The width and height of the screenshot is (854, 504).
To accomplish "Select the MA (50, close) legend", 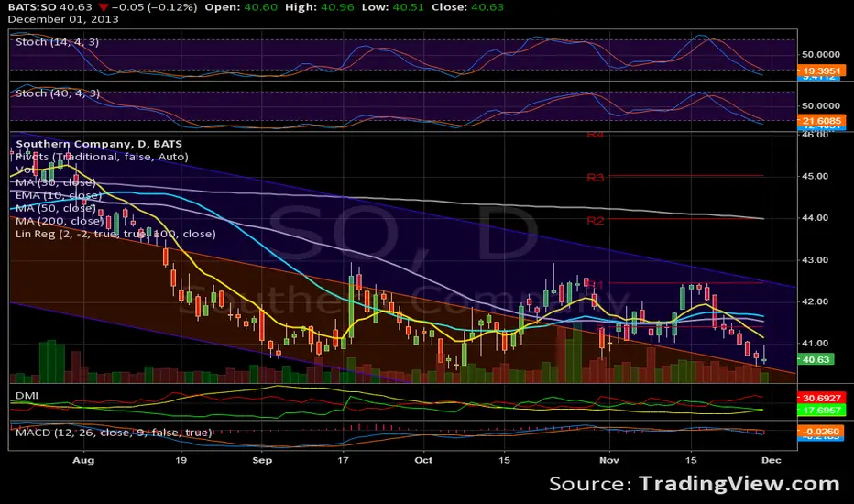I will (56, 208).
